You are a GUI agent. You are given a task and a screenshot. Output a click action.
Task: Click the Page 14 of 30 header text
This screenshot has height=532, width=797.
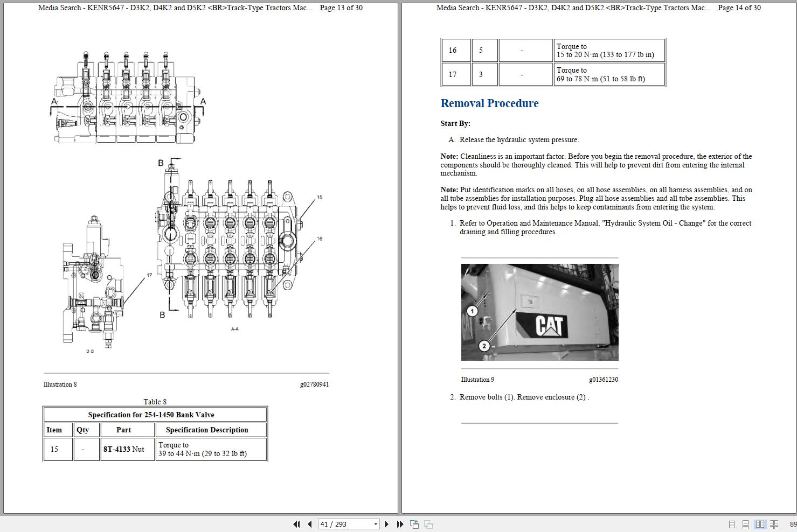coord(739,8)
